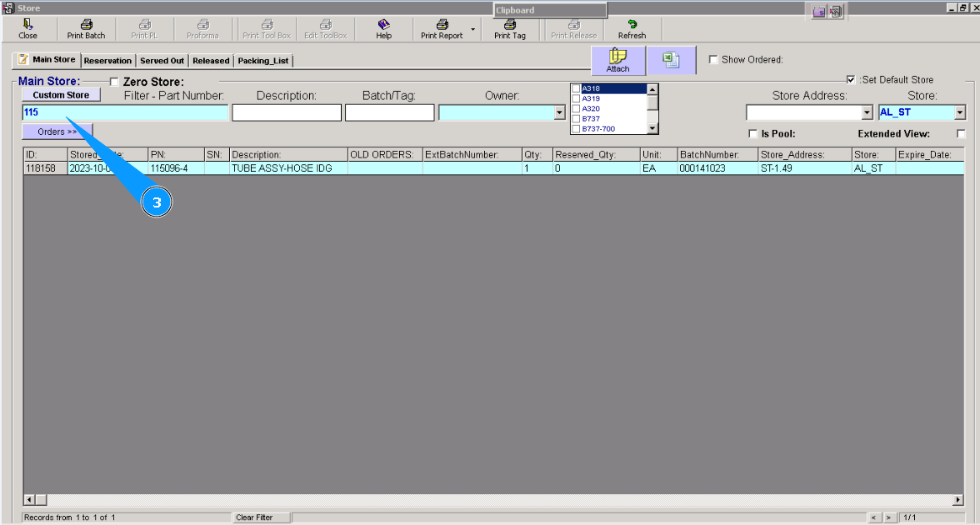
Task: Click the BatchNumber column header
Action: click(x=717, y=154)
